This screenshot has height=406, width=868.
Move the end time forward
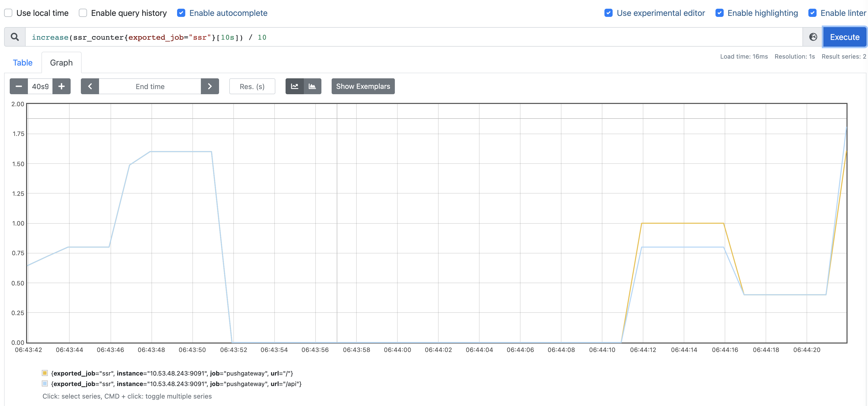(x=210, y=86)
